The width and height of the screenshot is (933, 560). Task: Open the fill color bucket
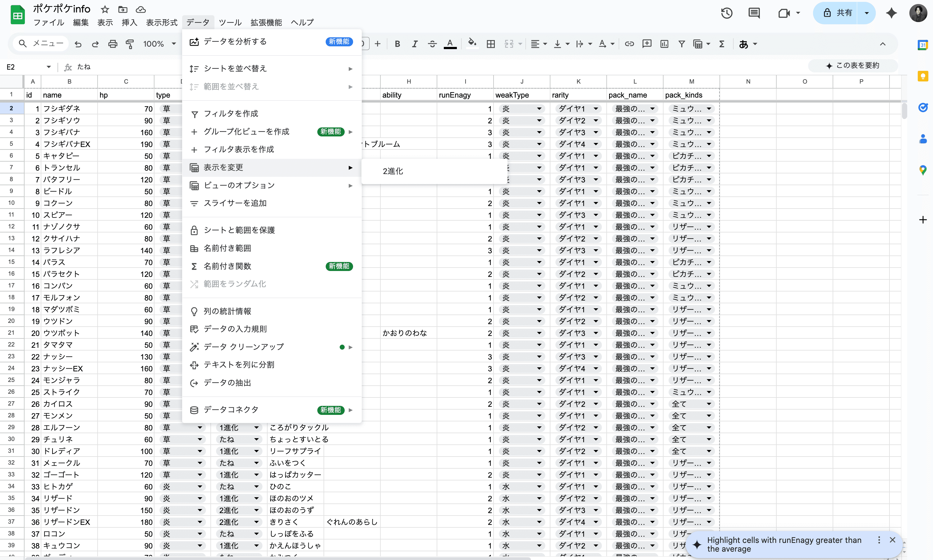472,44
